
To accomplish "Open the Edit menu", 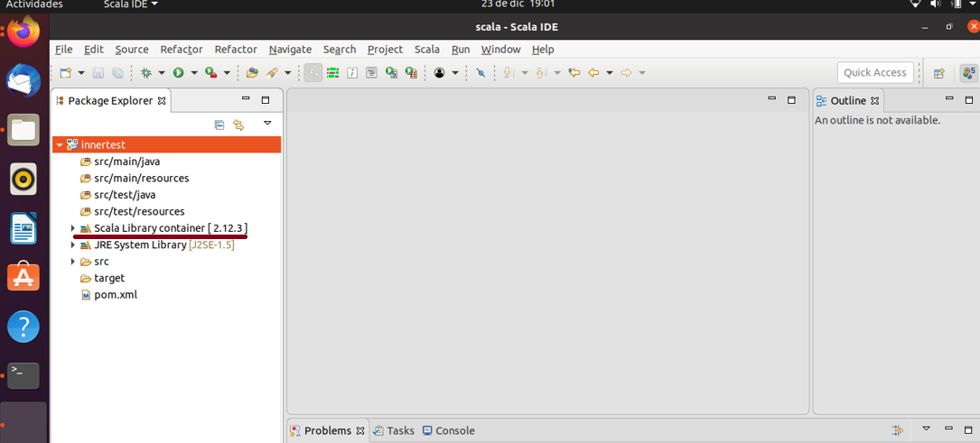I will click(94, 50).
